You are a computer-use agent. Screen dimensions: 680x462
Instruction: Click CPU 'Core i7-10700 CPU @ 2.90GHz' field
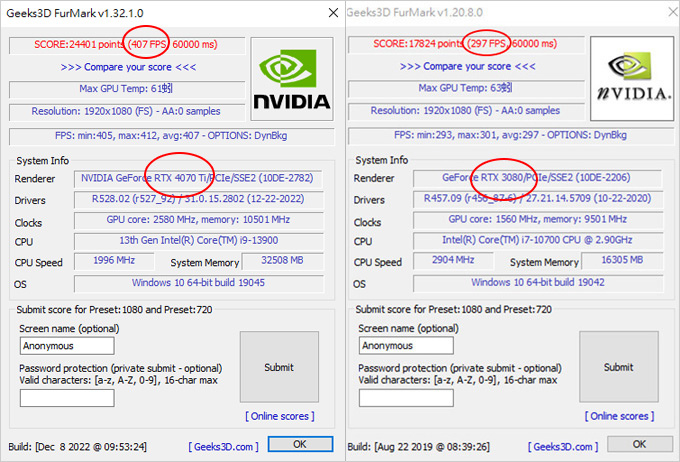538,240
